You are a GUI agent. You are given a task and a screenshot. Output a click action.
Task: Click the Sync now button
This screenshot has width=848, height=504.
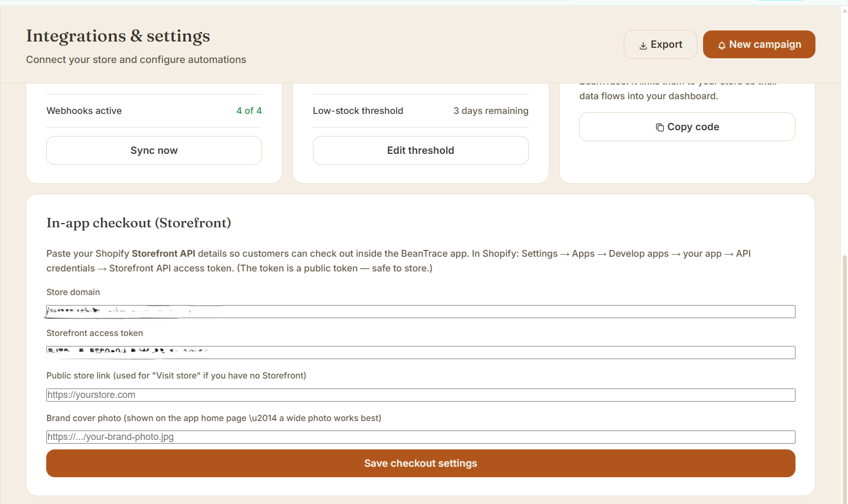(x=154, y=150)
